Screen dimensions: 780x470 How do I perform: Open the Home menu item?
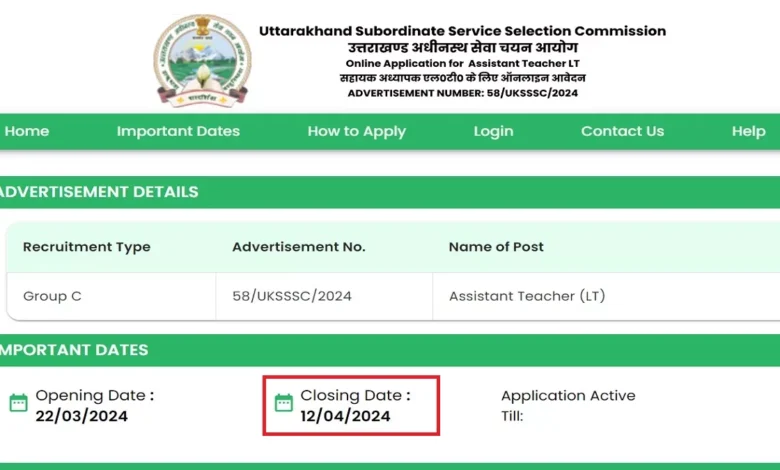(27, 131)
